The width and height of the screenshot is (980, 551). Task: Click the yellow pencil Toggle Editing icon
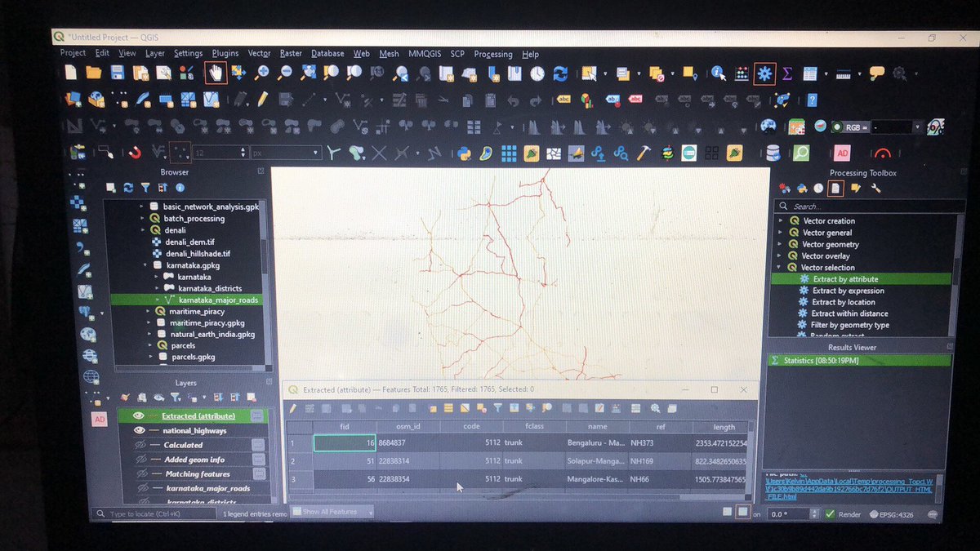[262, 100]
